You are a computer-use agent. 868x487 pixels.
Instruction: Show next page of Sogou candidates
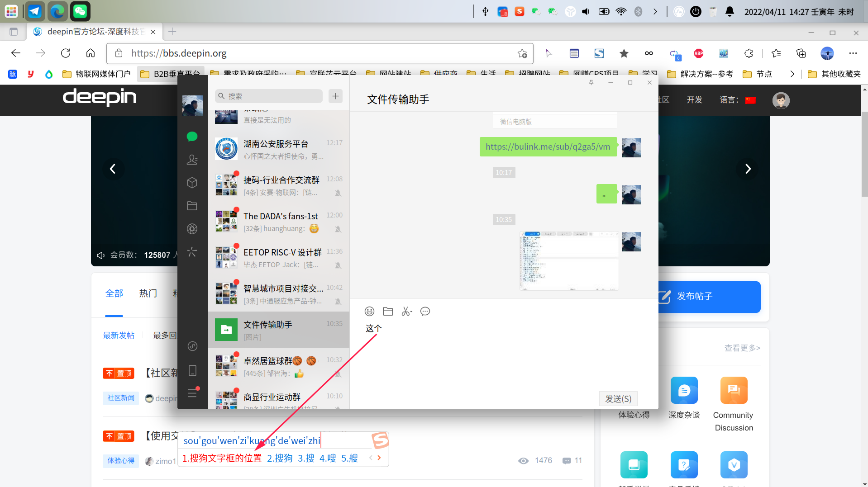379,458
